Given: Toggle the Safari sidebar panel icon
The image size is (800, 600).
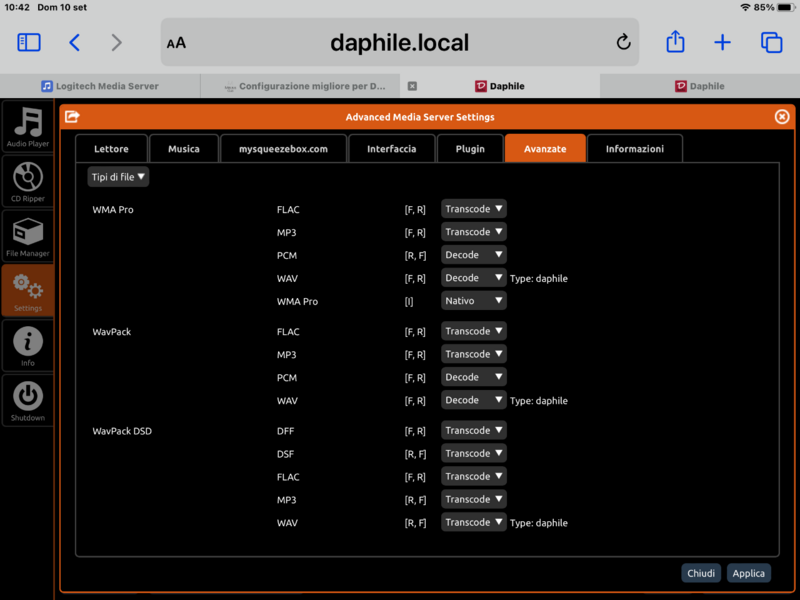Looking at the screenshot, I should tap(29, 42).
